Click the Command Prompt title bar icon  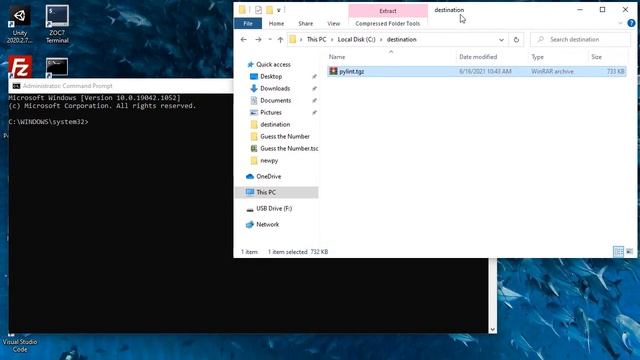click(16, 86)
